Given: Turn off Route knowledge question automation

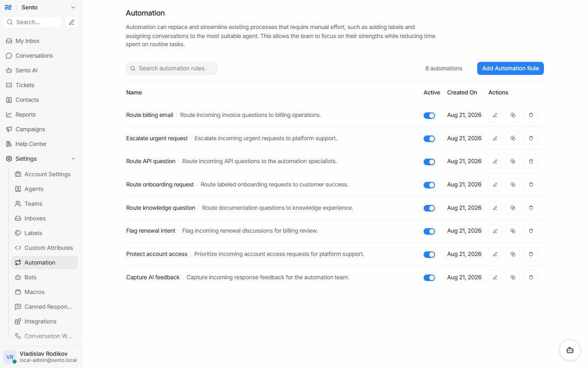Looking at the screenshot, I should (x=429, y=209).
